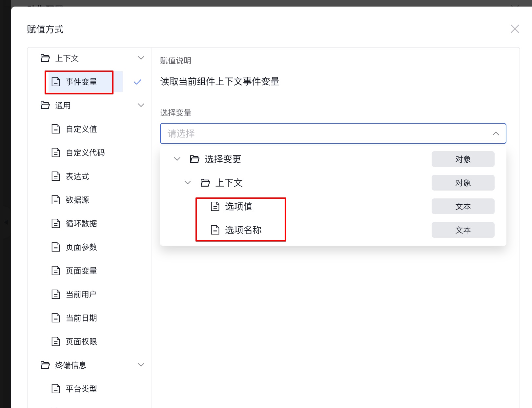Click the folder icon beside dropdown 上下文
This screenshot has width=532, height=408.
coord(205,183)
